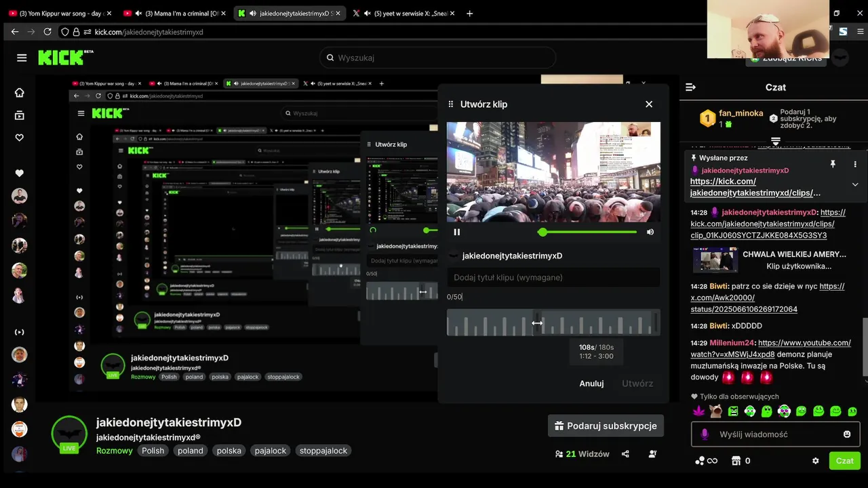The height and width of the screenshot is (488, 868).
Task: Share the stream via share icon
Action: pyautogui.click(x=625, y=454)
